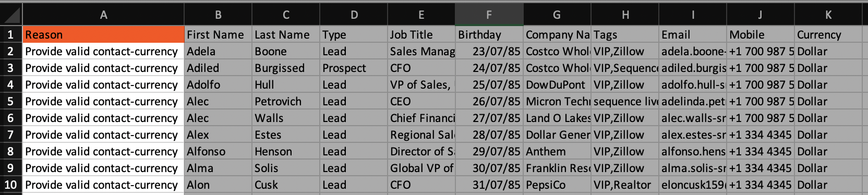
Task: Select Reason cell in row 2
Action: tap(103, 51)
